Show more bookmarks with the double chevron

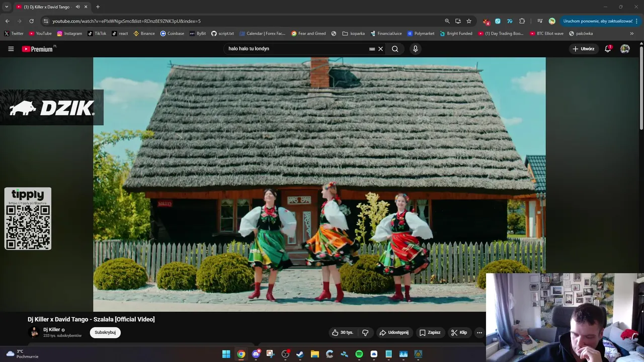click(x=632, y=34)
